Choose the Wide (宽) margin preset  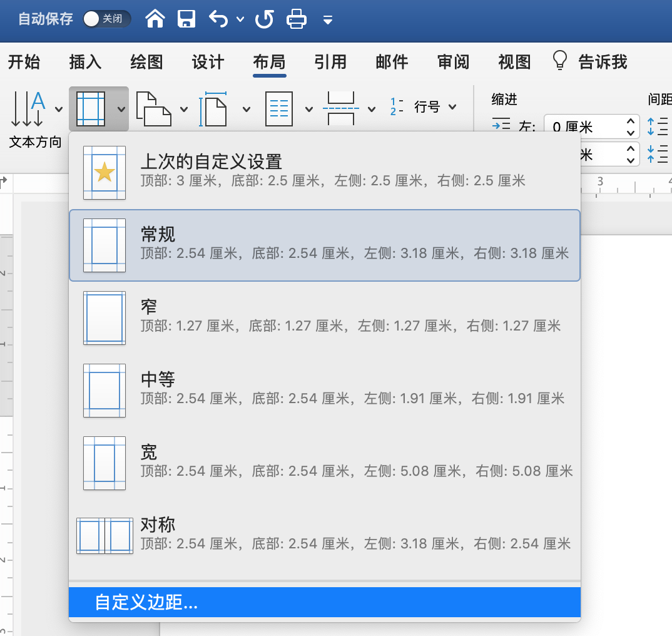coord(324,462)
